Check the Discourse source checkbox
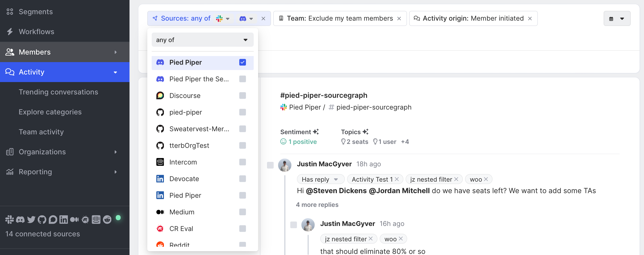 (x=243, y=96)
